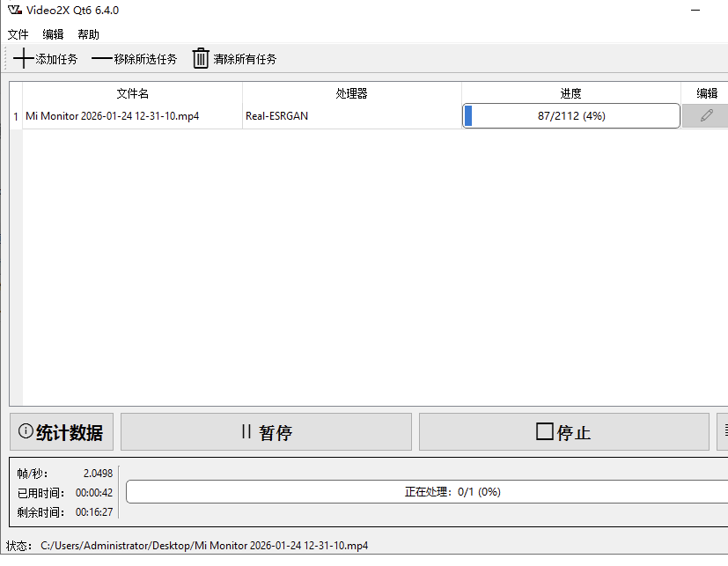Click the Real-ESRGAN processor cell
728x566 pixels.
pyautogui.click(x=277, y=116)
